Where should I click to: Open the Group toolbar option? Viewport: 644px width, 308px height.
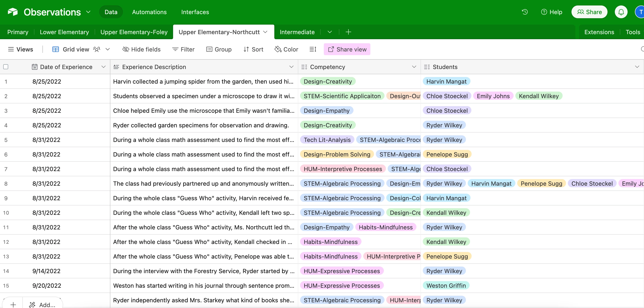tap(219, 49)
